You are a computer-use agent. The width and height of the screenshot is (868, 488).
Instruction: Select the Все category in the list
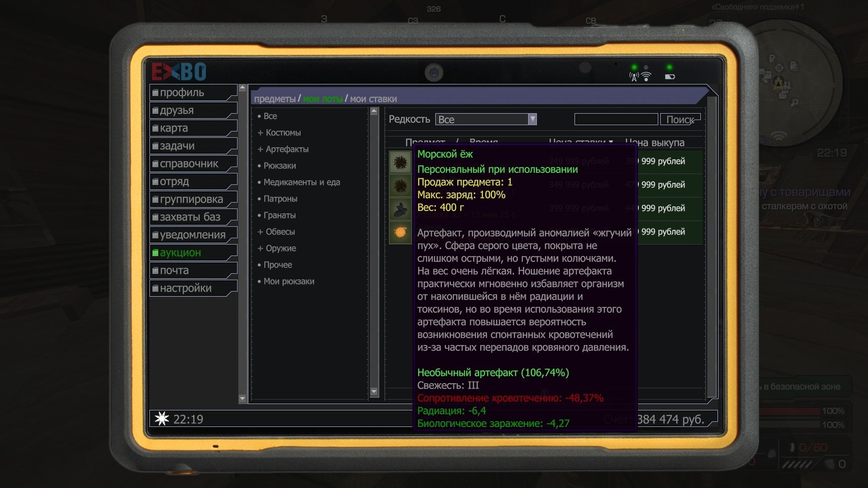[267, 116]
